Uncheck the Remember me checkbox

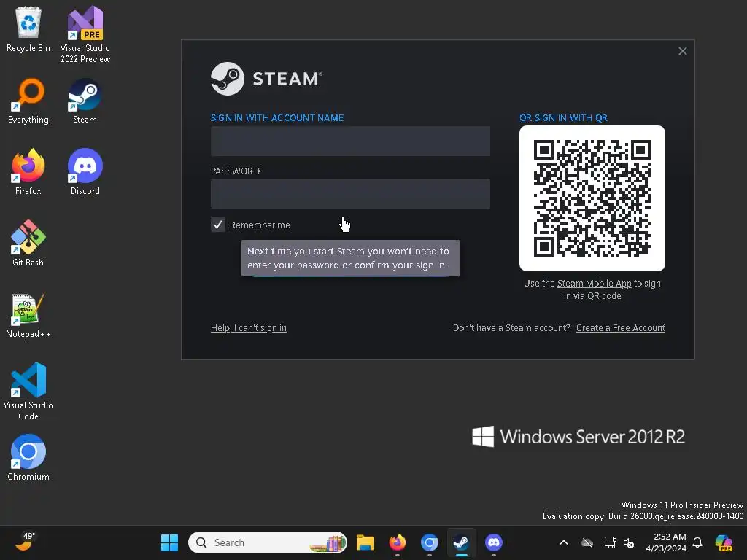(x=217, y=225)
